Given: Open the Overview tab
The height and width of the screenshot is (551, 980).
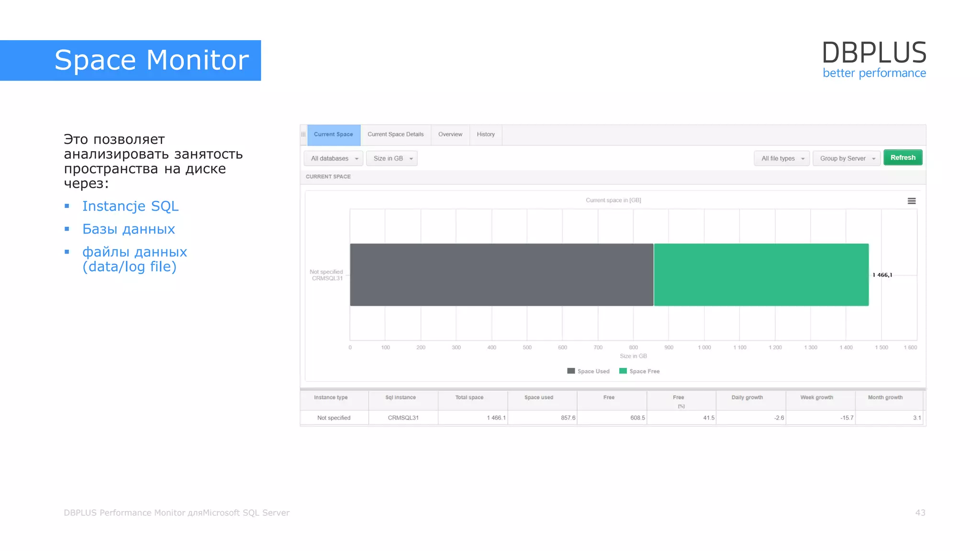Looking at the screenshot, I should coord(450,134).
